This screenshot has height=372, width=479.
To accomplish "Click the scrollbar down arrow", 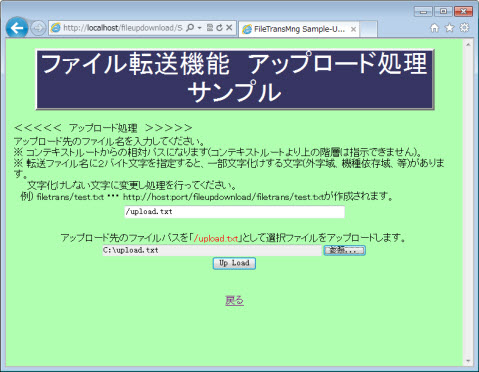I will [x=468, y=361].
